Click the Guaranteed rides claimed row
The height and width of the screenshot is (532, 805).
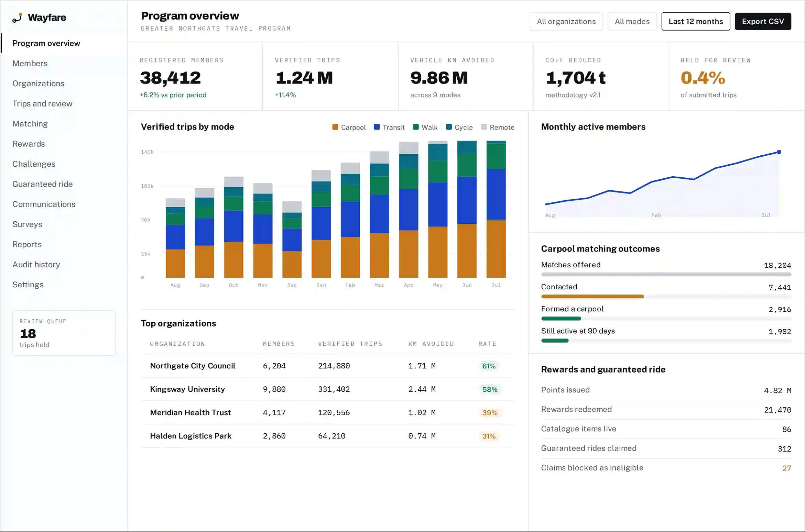(666, 448)
